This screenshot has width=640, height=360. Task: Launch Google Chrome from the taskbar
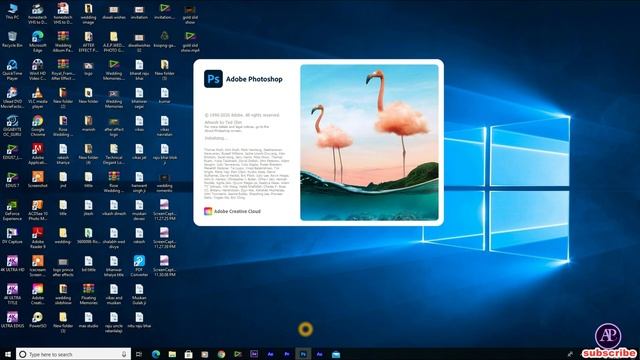[x=221, y=354]
